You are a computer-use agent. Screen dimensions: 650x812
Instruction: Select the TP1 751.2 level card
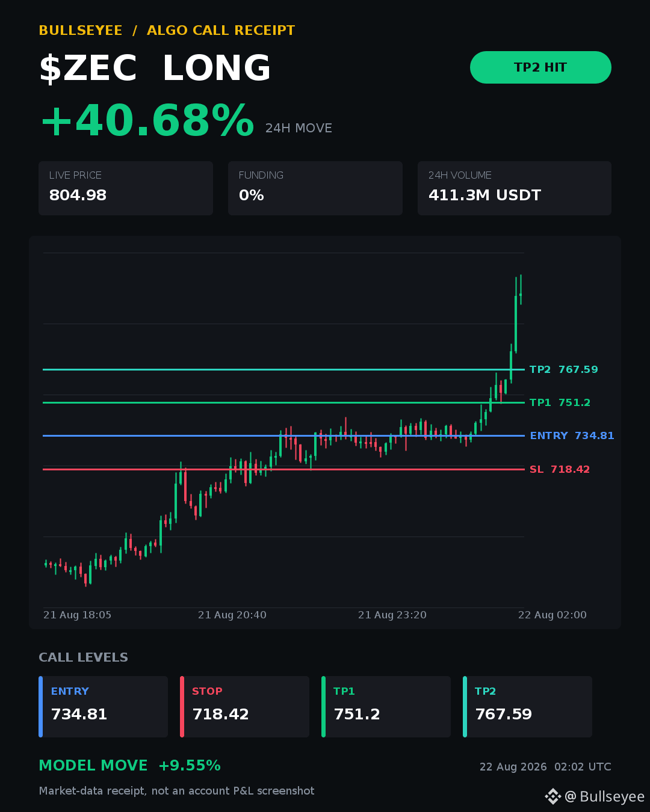tap(386, 707)
